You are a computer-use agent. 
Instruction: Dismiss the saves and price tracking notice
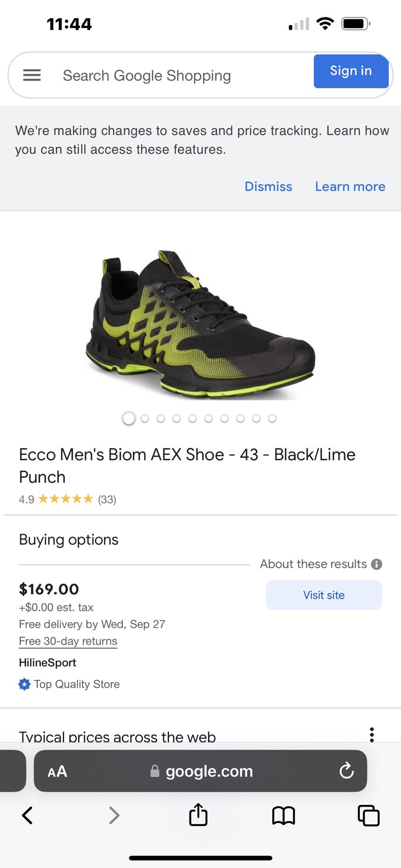(x=269, y=186)
